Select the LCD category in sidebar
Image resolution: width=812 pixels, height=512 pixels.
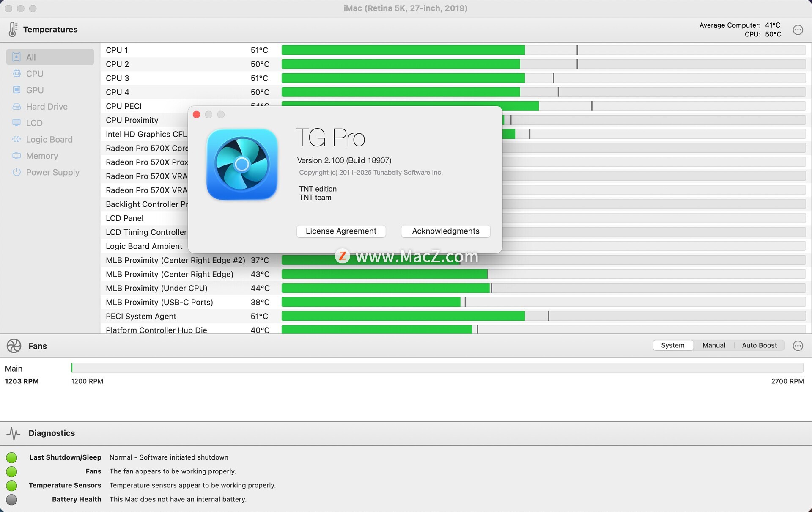34,123
